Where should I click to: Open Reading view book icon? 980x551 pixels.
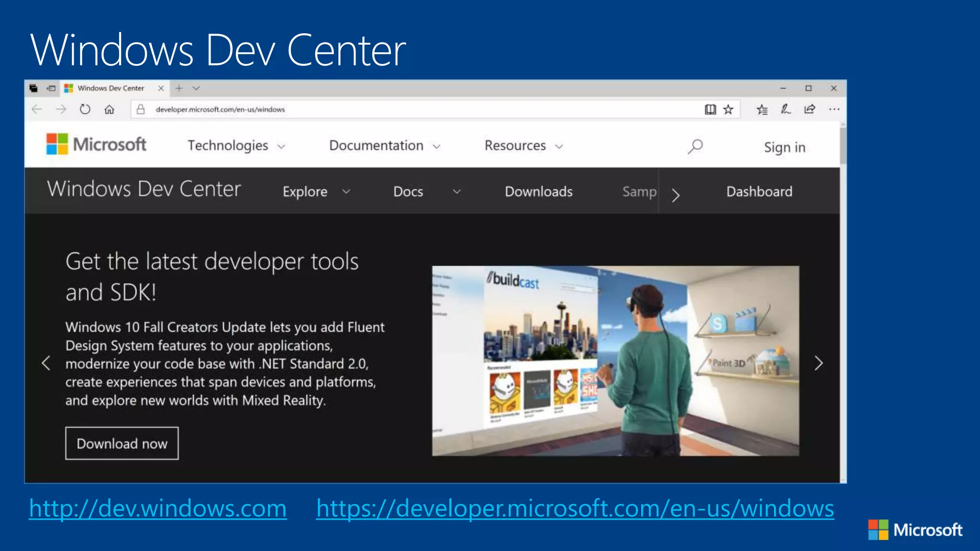pos(711,110)
